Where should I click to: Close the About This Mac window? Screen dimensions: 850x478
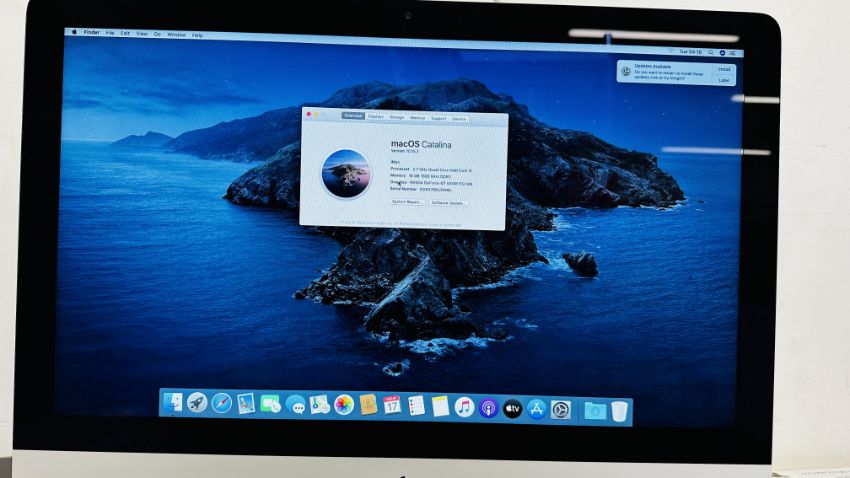[x=309, y=114]
